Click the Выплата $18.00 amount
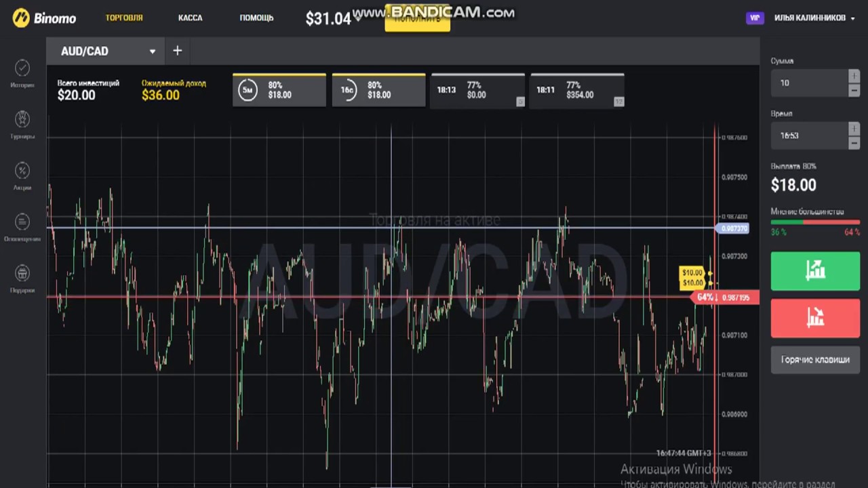868x488 pixels. point(793,185)
